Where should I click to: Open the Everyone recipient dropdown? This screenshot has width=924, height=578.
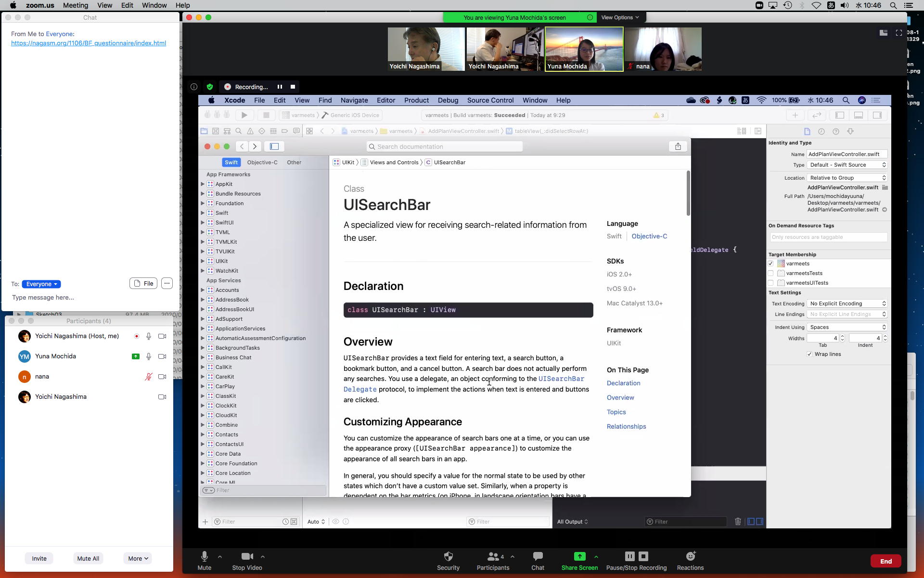coord(41,284)
